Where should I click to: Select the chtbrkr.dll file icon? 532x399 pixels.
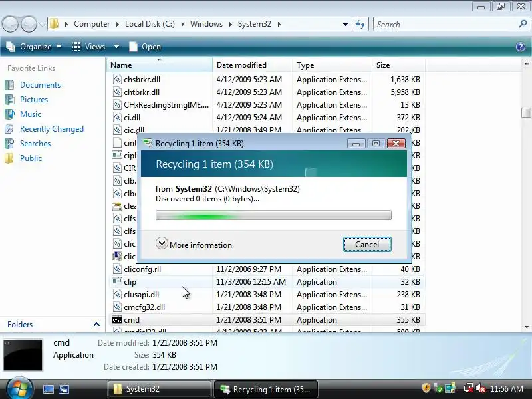pos(117,92)
